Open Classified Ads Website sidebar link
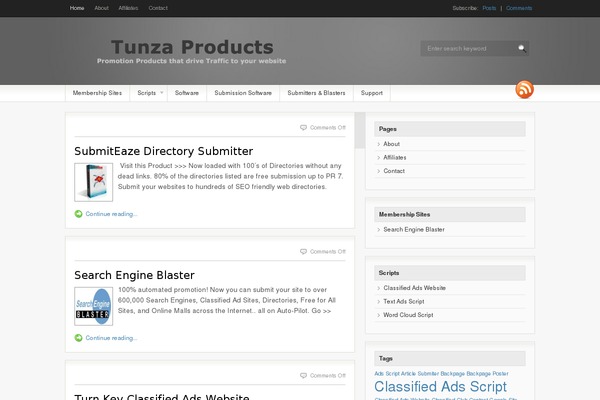The height and width of the screenshot is (400, 600). coord(414,288)
